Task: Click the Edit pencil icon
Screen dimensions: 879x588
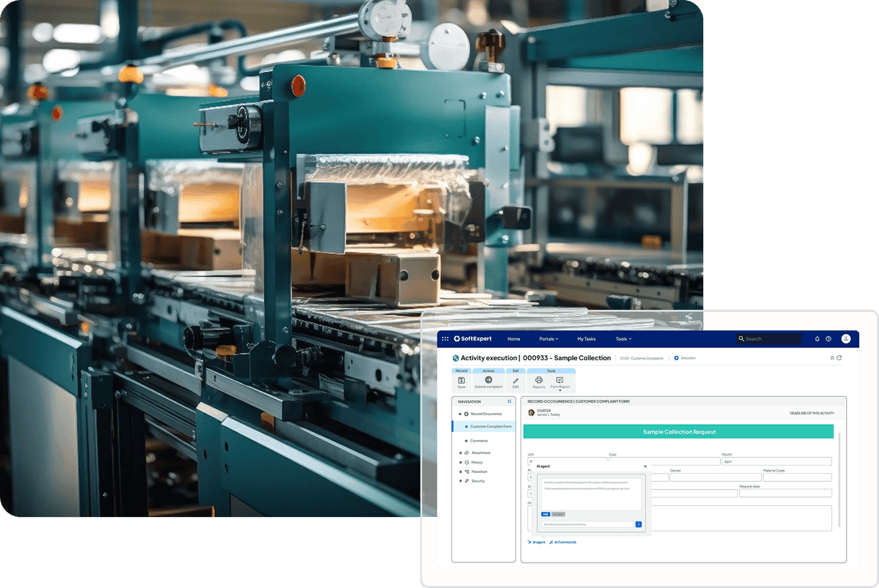Action: pos(516,381)
